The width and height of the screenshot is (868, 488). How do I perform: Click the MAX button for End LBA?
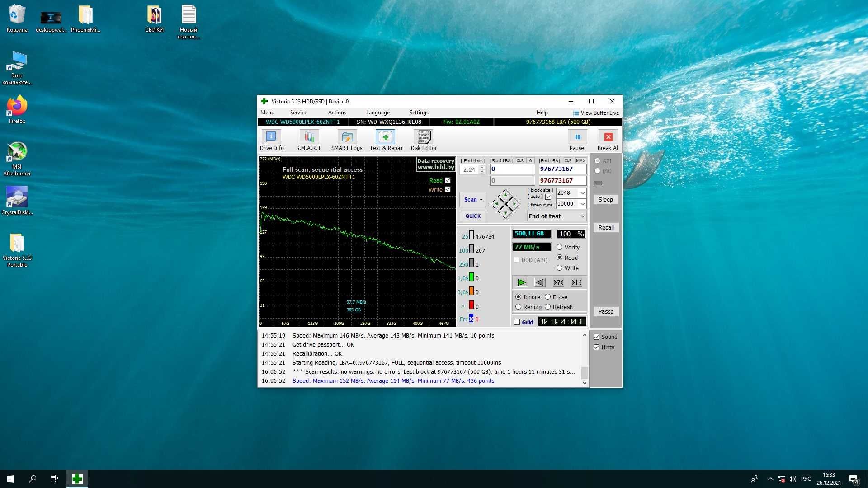coord(580,160)
